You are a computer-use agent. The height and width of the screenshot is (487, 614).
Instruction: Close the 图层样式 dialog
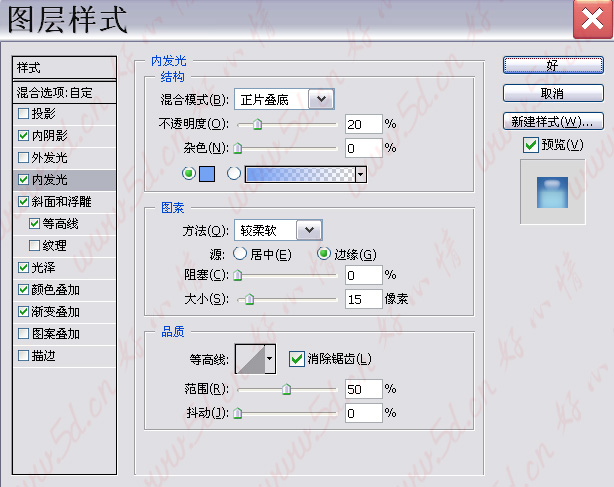pyautogui.click(x=592, y=19)
